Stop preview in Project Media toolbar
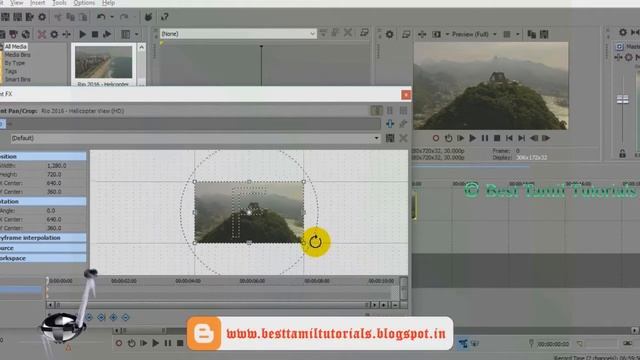 click(95, 34)
